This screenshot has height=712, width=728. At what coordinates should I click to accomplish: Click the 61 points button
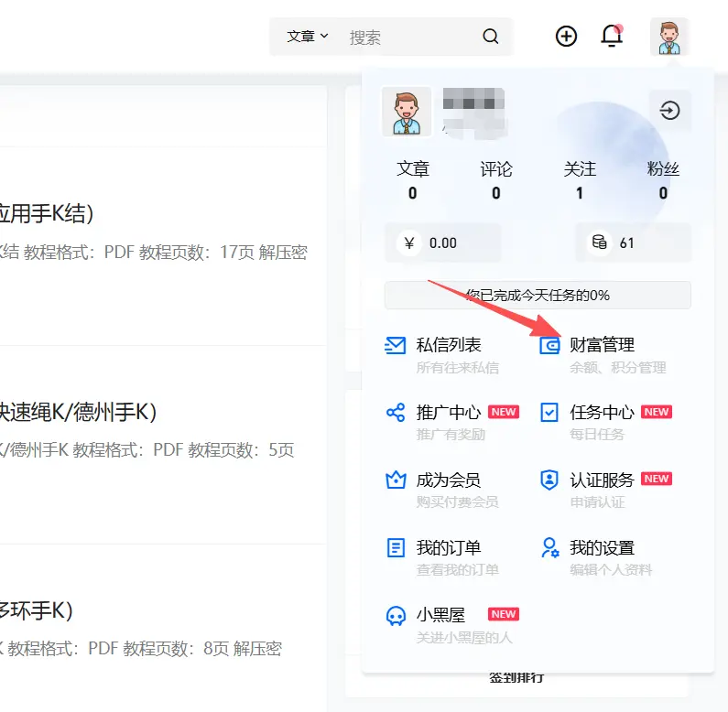pos(633,243)
